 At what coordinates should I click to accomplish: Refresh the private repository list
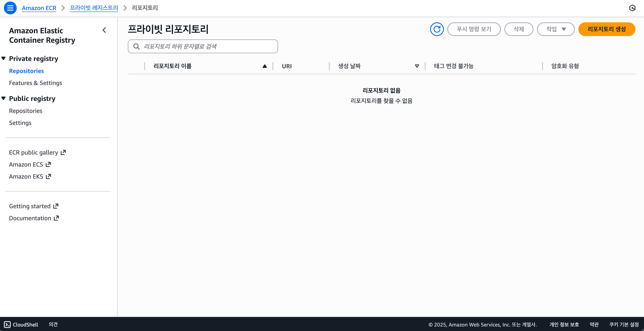437,29
